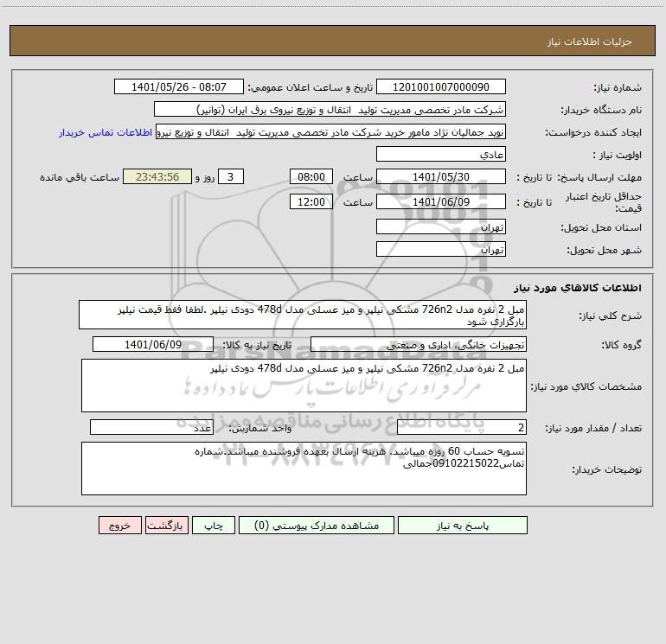
Task: Click the تاریخ و ساعت اعلان عمومی label
Action: (x=311, y=87)
